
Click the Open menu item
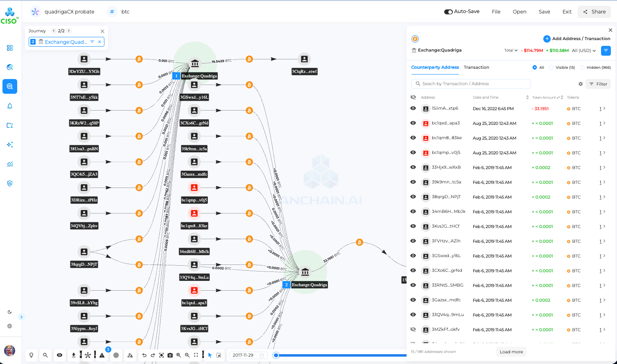[520, 12]
